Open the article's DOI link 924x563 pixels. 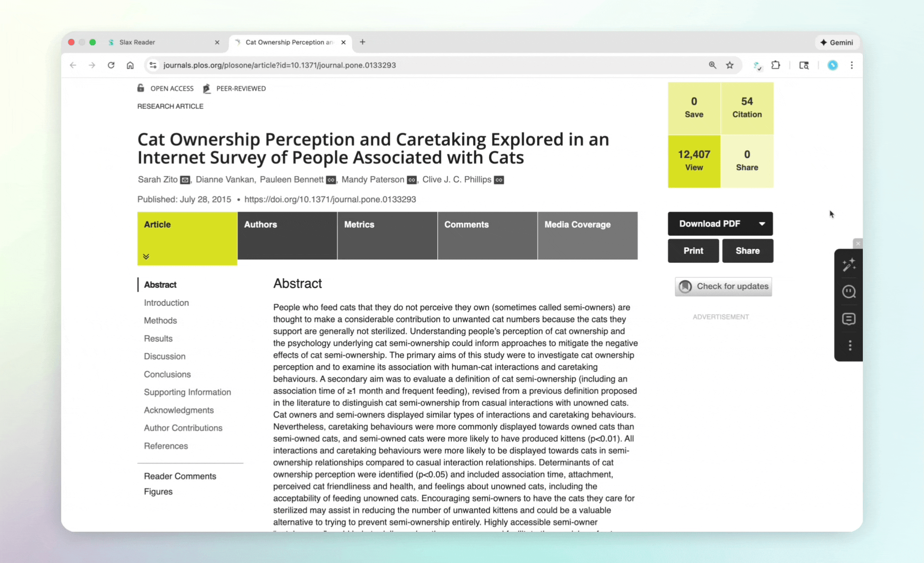point(330,199)
